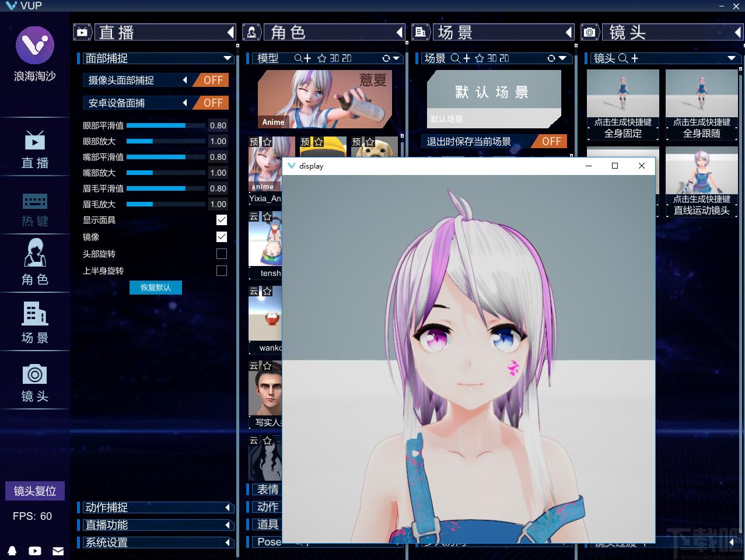Expand the 系统设置 section

click(x=228, y=542)
